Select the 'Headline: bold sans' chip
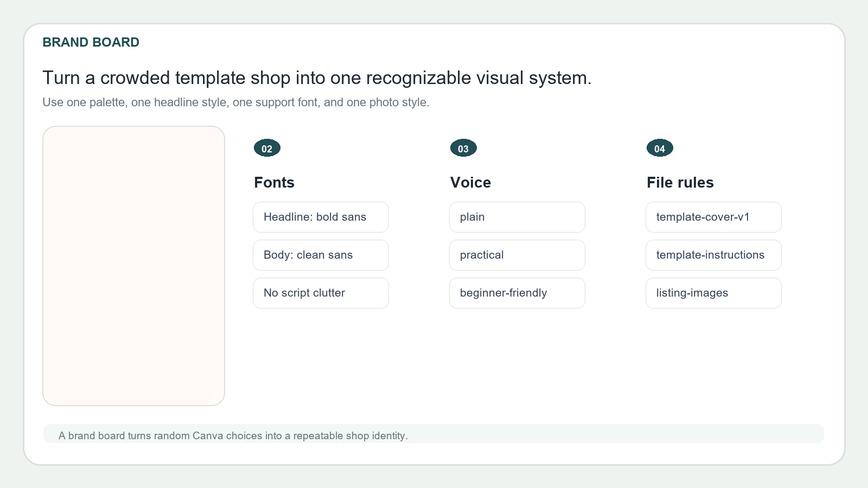 tap(321, 217)
